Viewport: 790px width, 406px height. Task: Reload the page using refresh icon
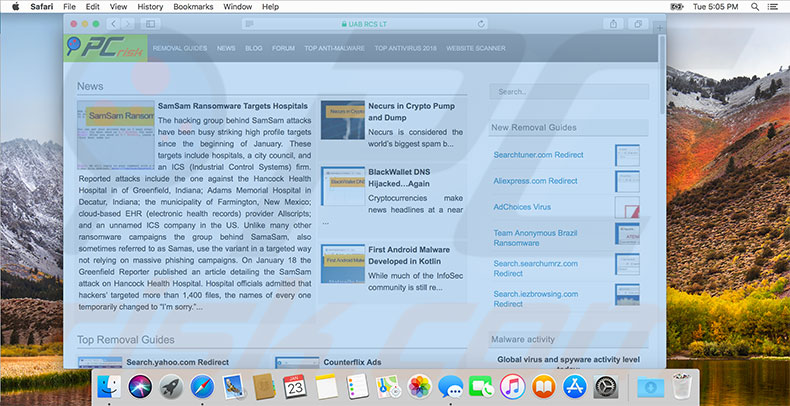click(481, 24)
